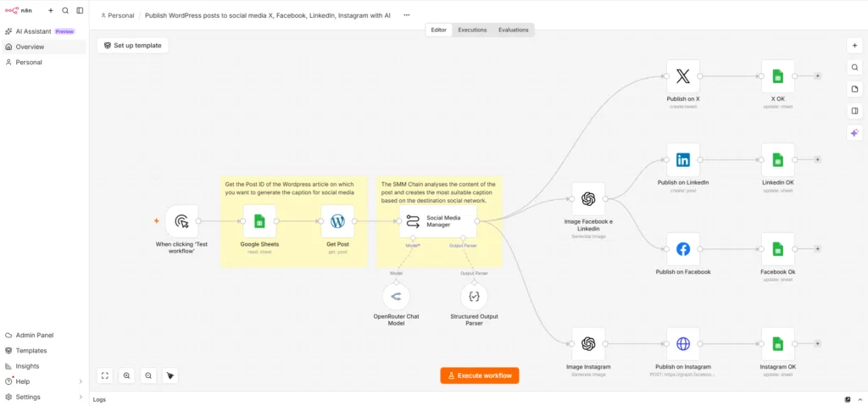868x406 pixels.
Task: Open the AI sparkle assistant button
Action: (854, 133)
